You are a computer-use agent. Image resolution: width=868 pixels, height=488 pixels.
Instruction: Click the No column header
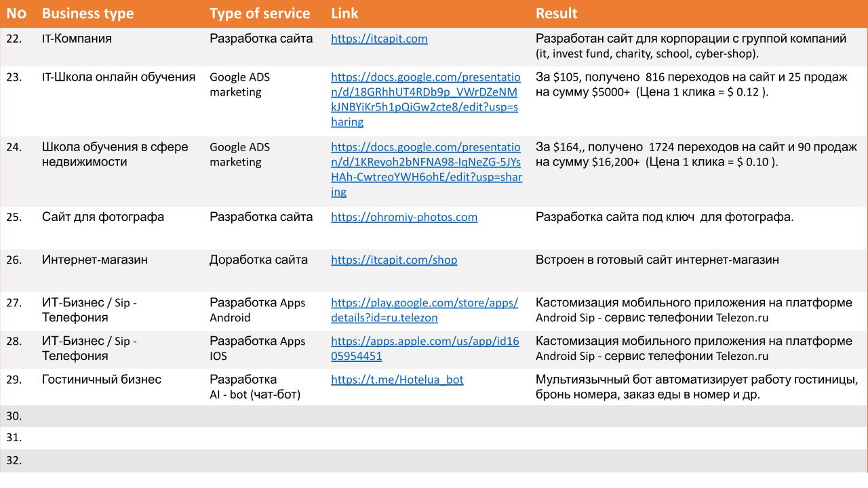click(x=16, y=14)
